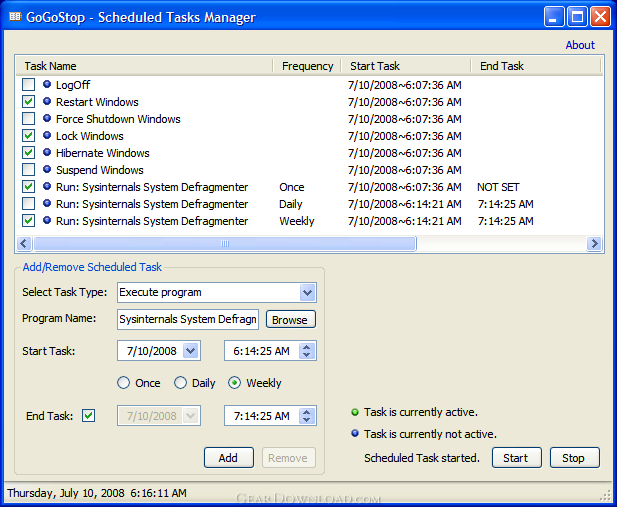Sort by the Task Name column header

[144, 66]
